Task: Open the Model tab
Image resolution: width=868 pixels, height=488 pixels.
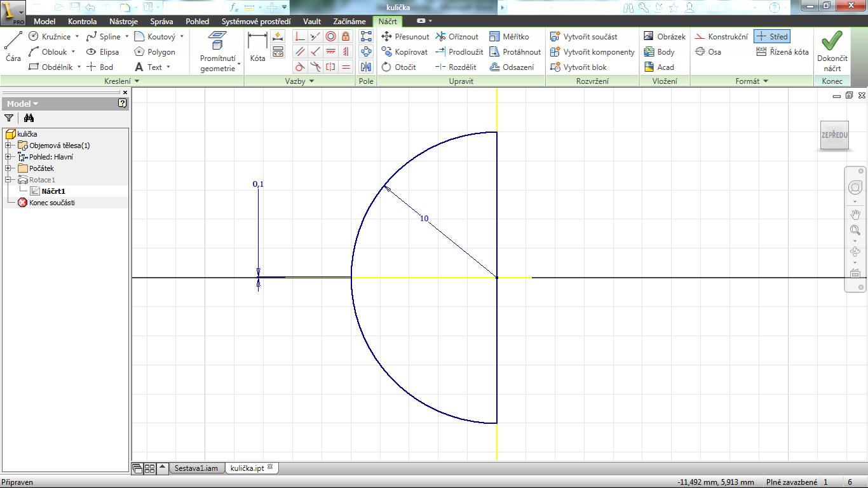Action: pyautogui.click(x=44, y=21)
